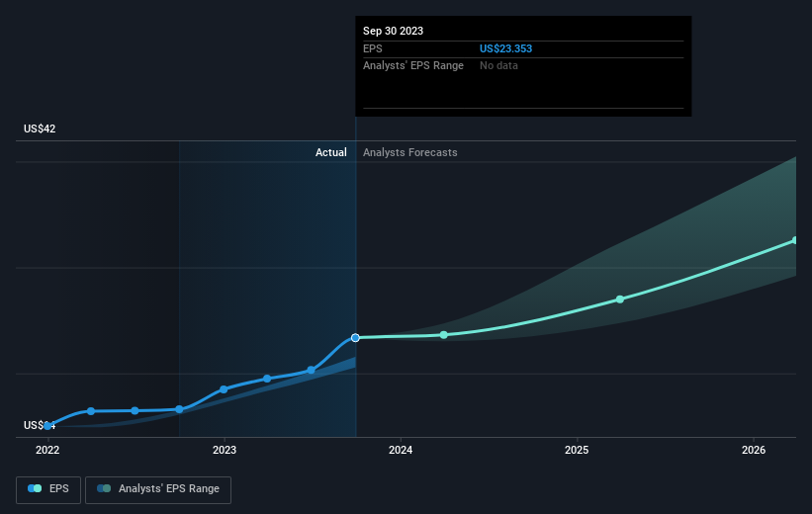The image size is (812, 514).
Task: Click the 2023 x-axis label
Action: point(225,451)
